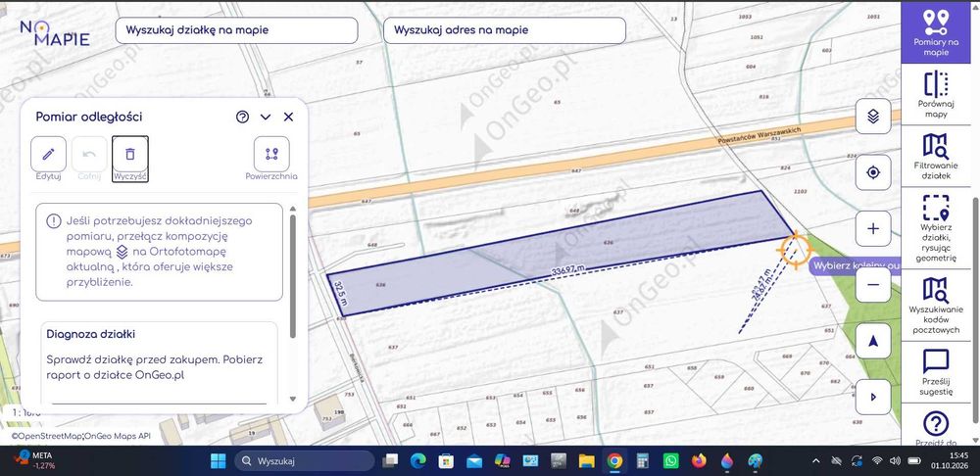Click the OnGeo Maps API attribution link
The height and width of the screenshot is (476, 980).
[x=118, y=437]
